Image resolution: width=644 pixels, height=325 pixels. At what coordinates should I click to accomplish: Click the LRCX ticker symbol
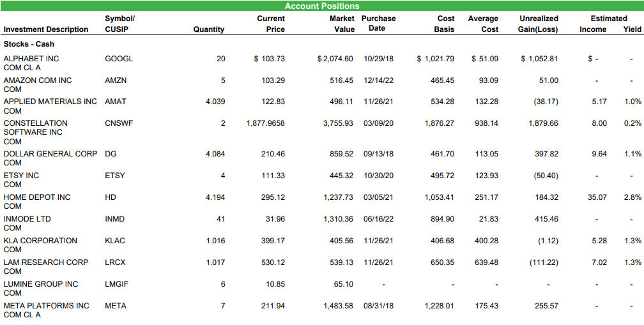[x=116, y=262]
